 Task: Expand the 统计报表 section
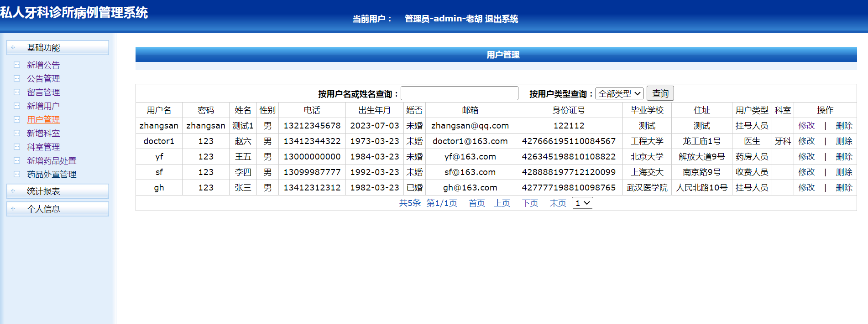[x=58, y=191]
